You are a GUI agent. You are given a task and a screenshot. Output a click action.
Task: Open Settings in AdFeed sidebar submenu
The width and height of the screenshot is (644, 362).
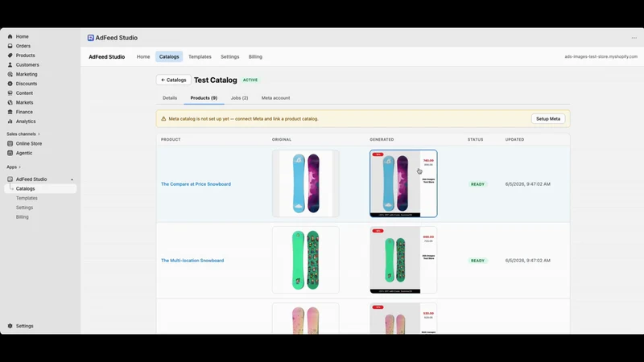coord(24,208)
